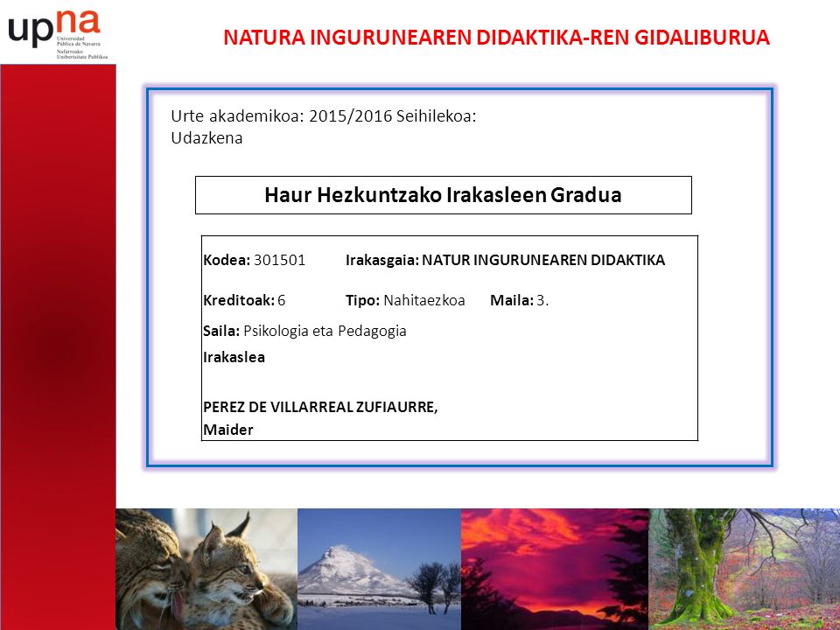Screen dimensions: 840x630
Task: Click the 'Maila: 3.' entry
Action: [x=520, y=300]
